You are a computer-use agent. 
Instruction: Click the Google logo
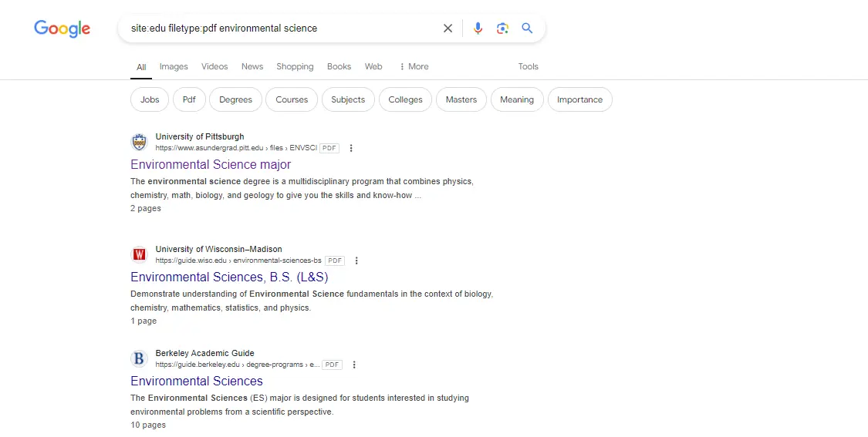[x=62, y=29]
